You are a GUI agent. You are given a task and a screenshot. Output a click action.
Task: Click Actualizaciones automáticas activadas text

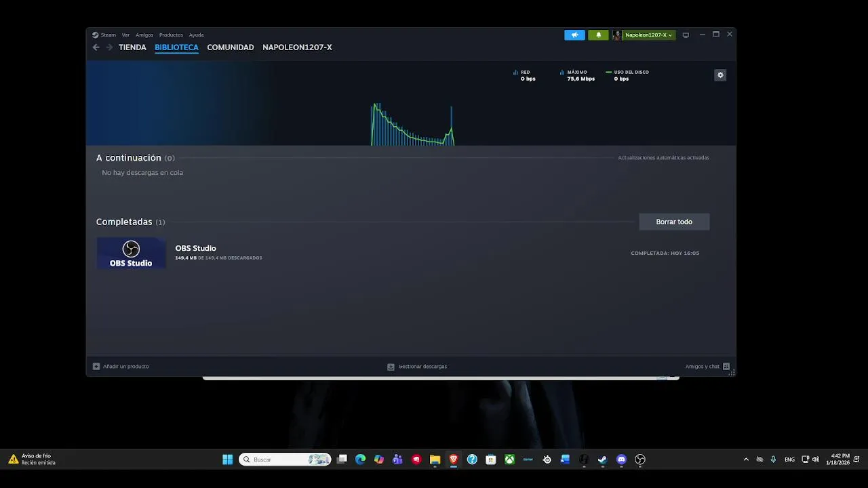pos(663,158)
